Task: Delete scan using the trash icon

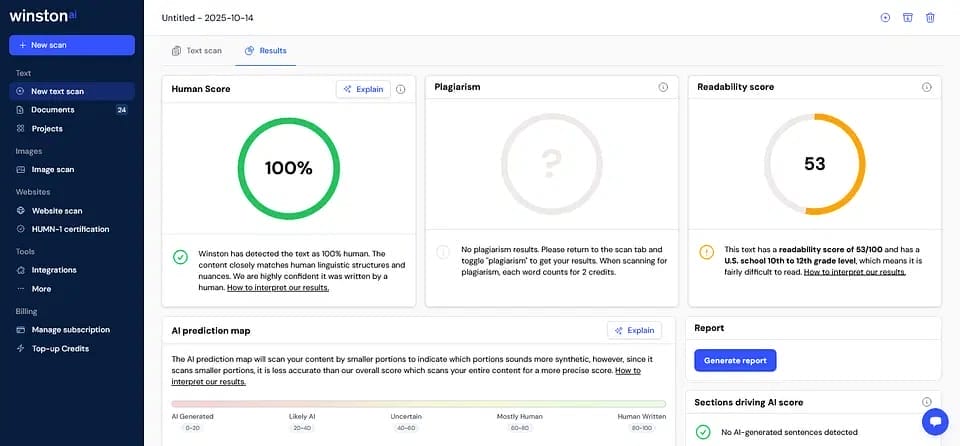Action: pos(930,18)
